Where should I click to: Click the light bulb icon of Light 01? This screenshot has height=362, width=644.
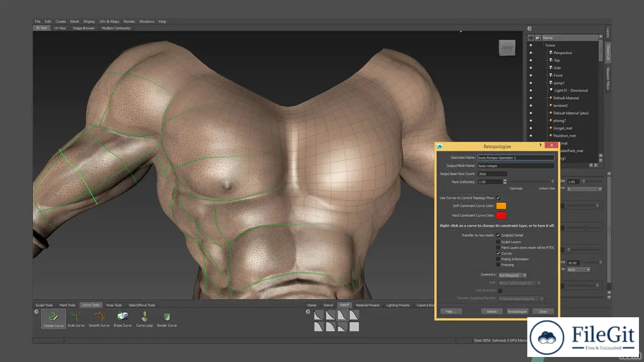pyautogui.click(x=551, y=90)
